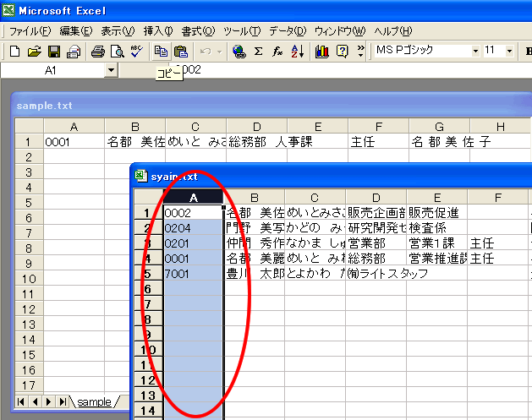Go to next sheet navigation arrow

pos(49,402)
